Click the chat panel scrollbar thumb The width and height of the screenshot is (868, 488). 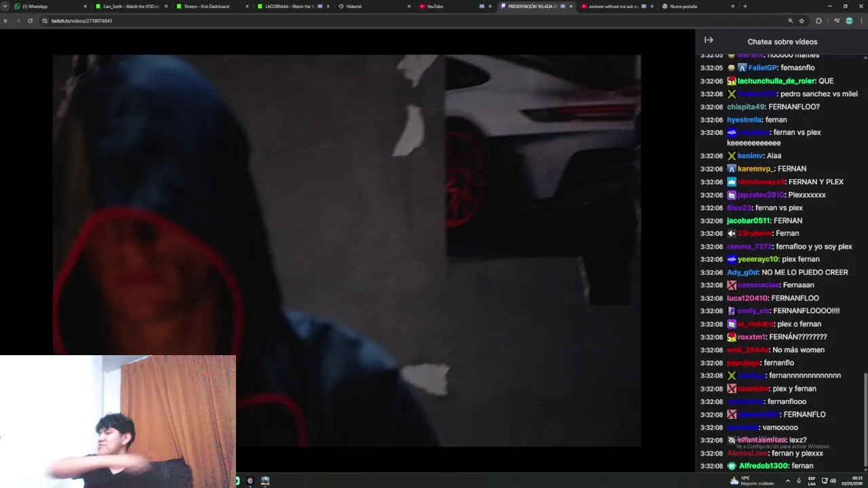tap(865, 419)
